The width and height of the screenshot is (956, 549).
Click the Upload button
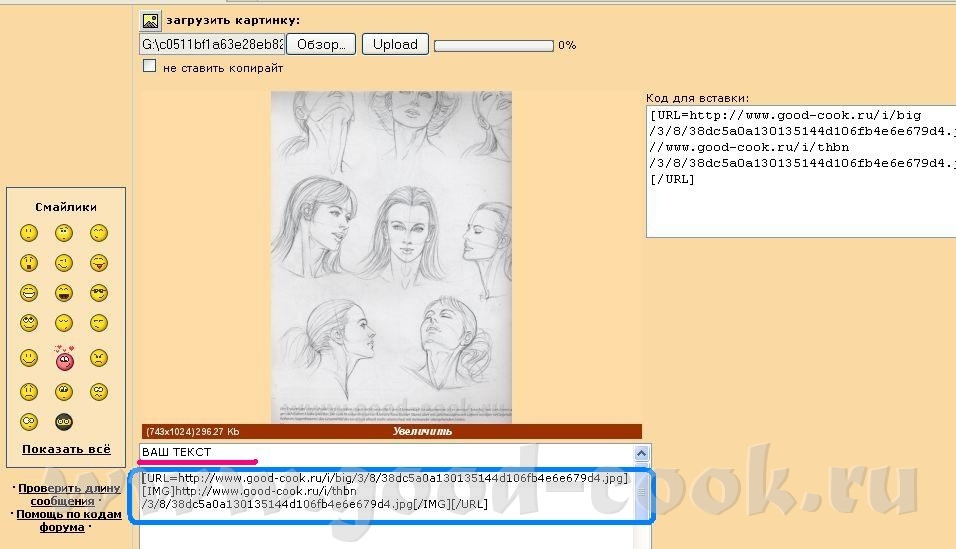click(395, 45)
